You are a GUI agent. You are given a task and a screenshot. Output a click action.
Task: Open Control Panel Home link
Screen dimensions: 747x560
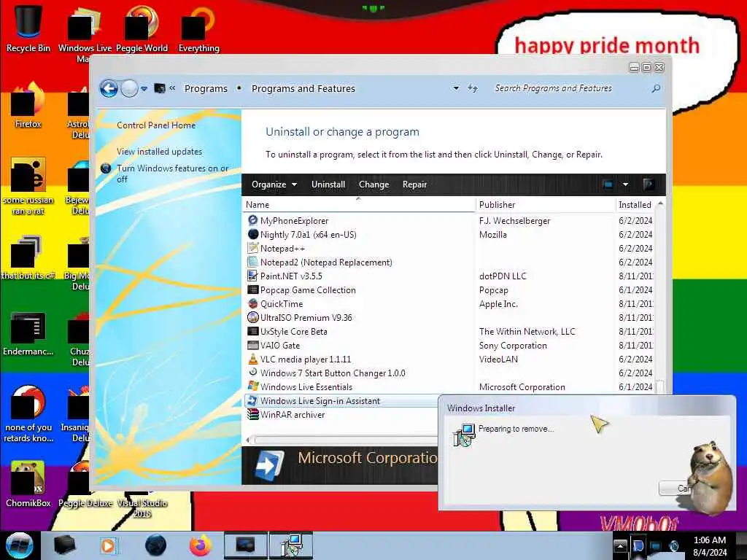156,125
